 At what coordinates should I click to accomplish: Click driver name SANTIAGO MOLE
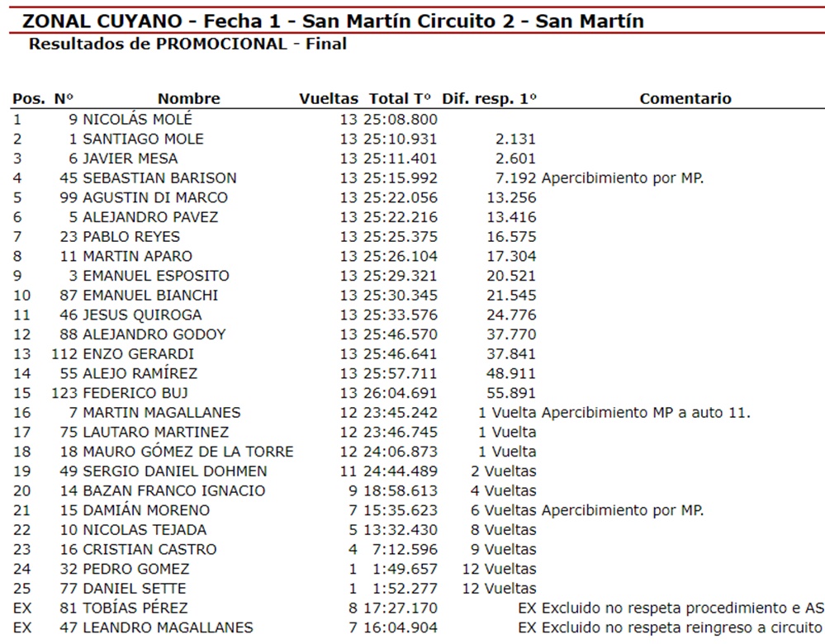[143, 139]
